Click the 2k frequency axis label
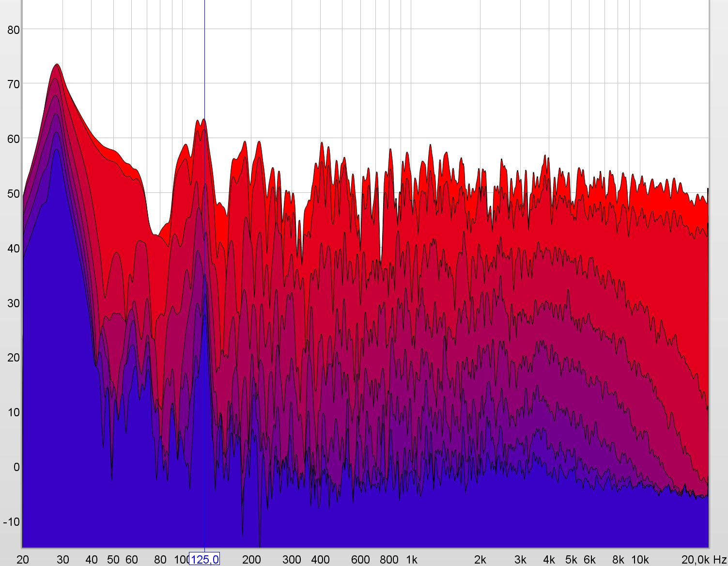The image size is (728, 566). coord(480,560)
